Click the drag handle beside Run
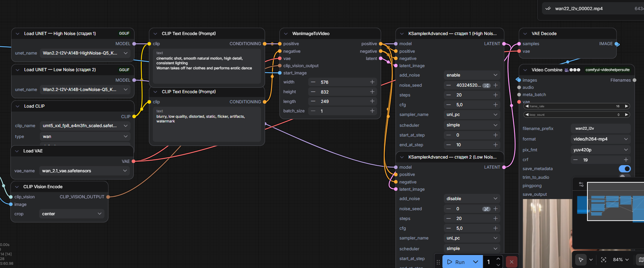This screenshot has width=644, height=268. tap(438, 262)
